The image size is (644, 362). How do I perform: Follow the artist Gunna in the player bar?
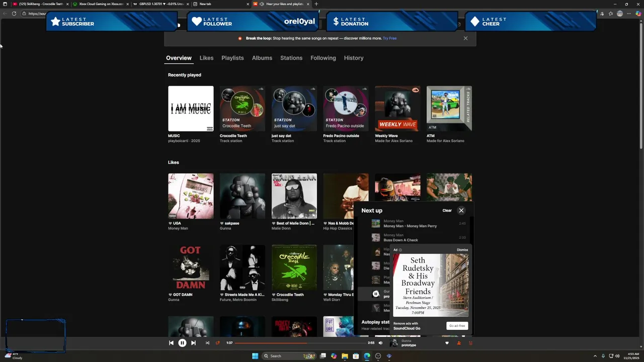[459, 343]
